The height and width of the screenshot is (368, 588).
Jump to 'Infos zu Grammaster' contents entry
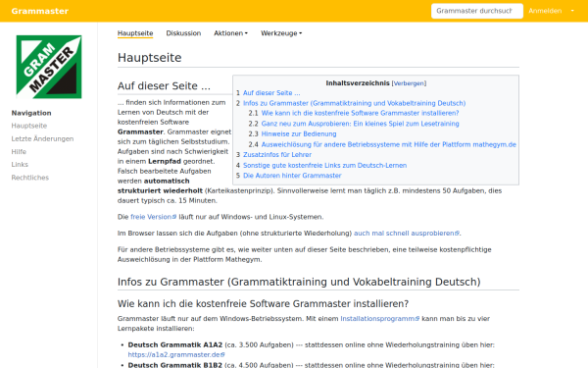coord(355,103)
